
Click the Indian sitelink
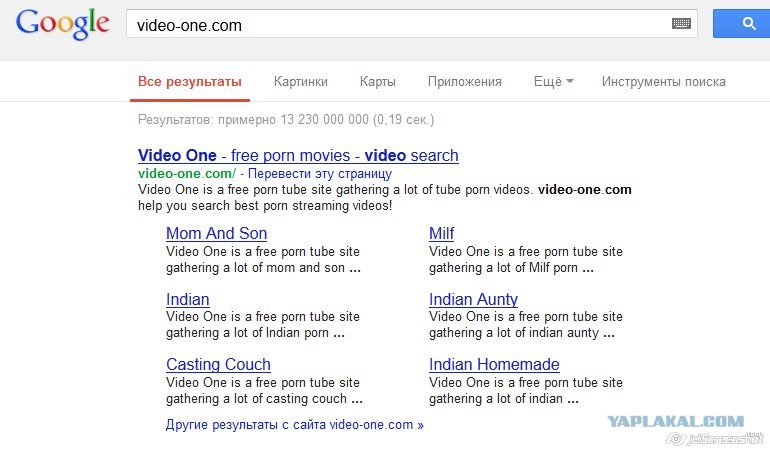[187, 300]
